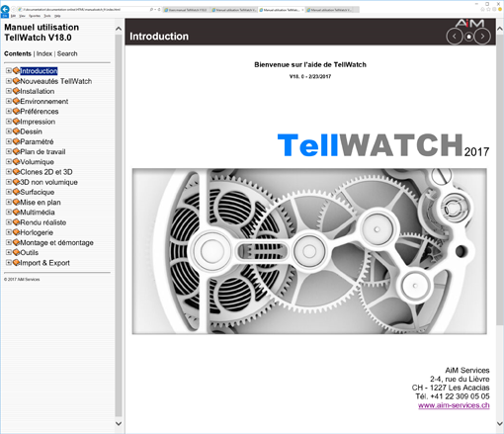Click the home circle icon in header

click(468, 37)
